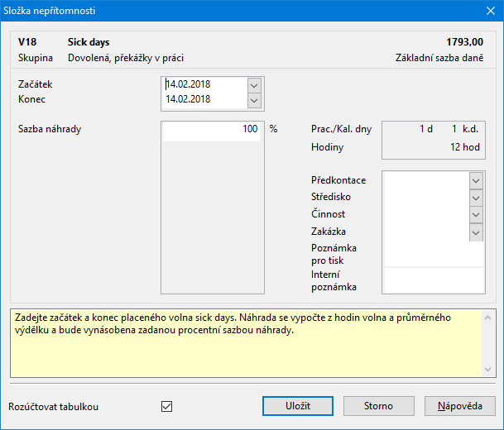The image size is (504, 430).
Task: Click the 'Sazba náhrady' label
Action: 50,129
